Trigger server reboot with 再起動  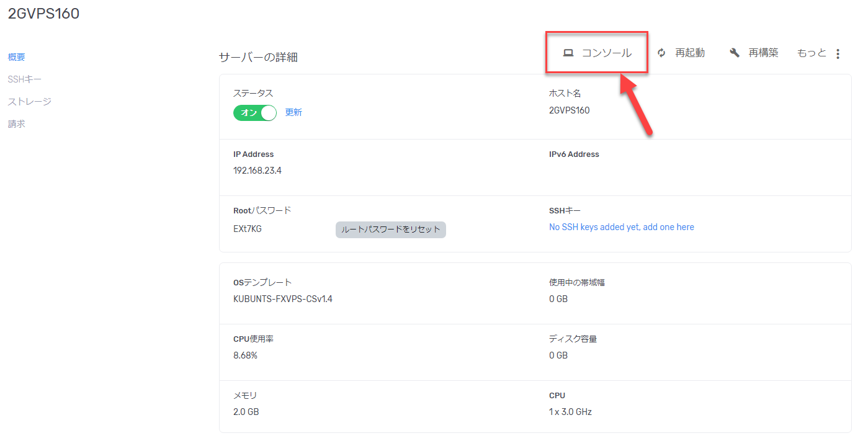[x=691, y=53]
